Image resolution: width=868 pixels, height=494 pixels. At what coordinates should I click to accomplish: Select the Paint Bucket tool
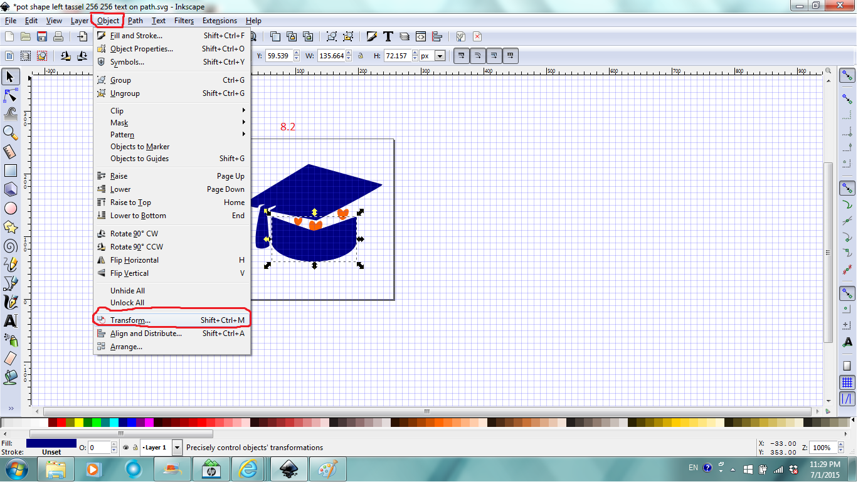(10, 376)
